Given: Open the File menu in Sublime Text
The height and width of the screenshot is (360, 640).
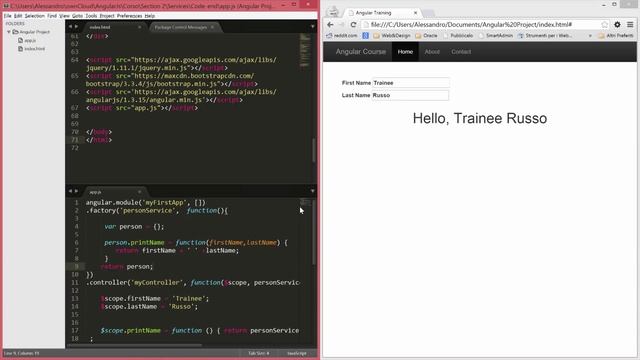Looking at the screenshot, I should pos(7,16).
